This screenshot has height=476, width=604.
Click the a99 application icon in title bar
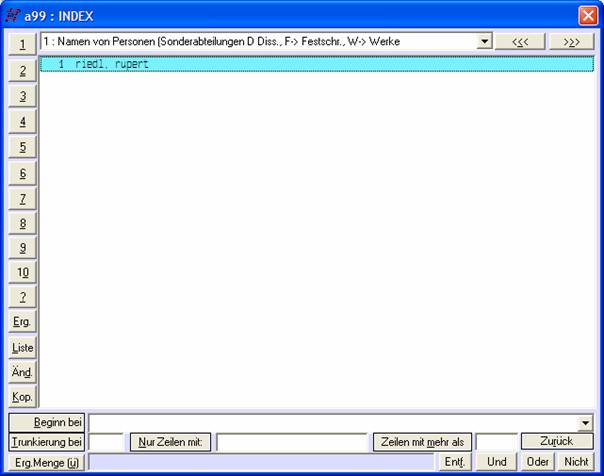tap(13, 16)
